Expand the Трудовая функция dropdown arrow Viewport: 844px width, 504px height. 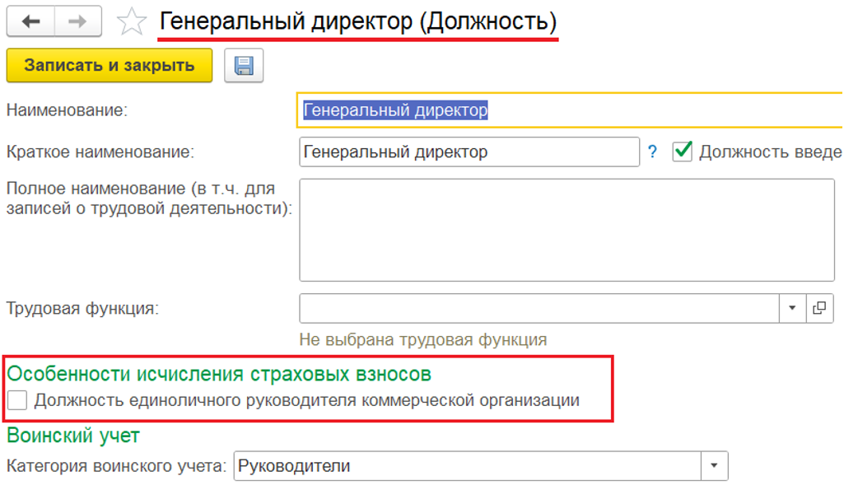tap(792, 308)
